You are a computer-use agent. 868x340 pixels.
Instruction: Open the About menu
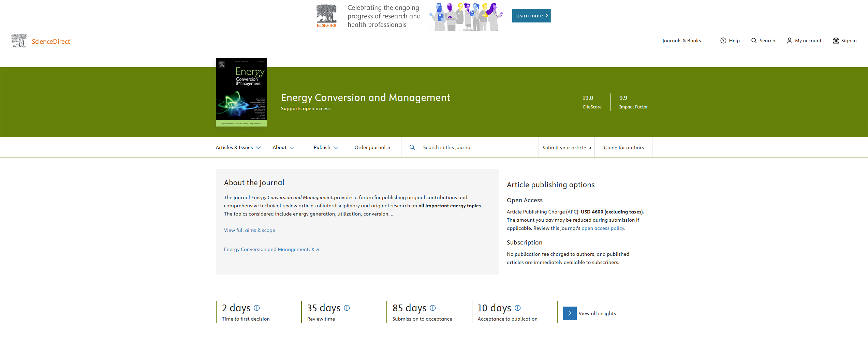point(283,147)
